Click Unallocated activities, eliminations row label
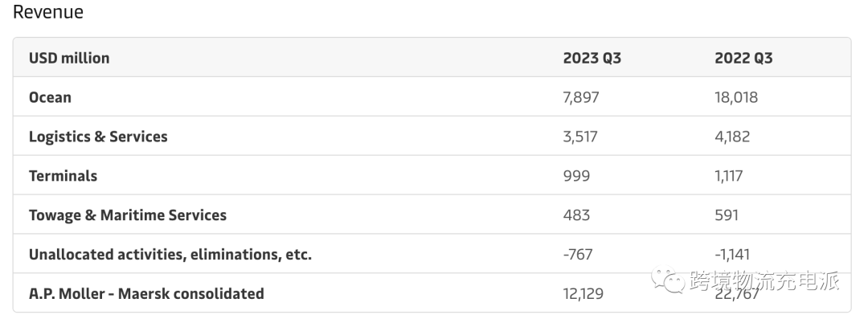 click(x=170, y=255)
